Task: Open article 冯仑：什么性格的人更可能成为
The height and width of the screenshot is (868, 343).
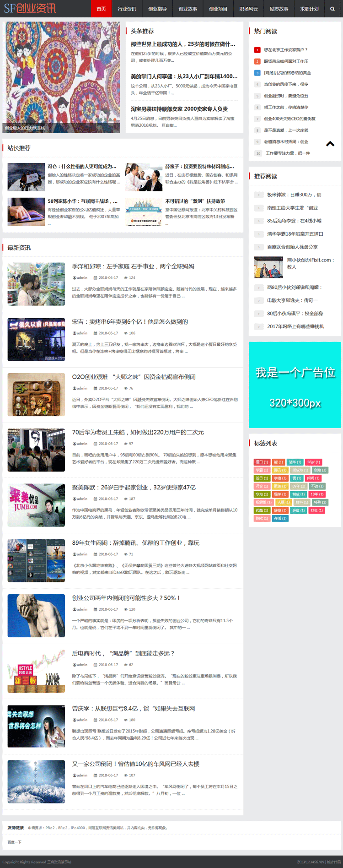Action: [82, 167]
